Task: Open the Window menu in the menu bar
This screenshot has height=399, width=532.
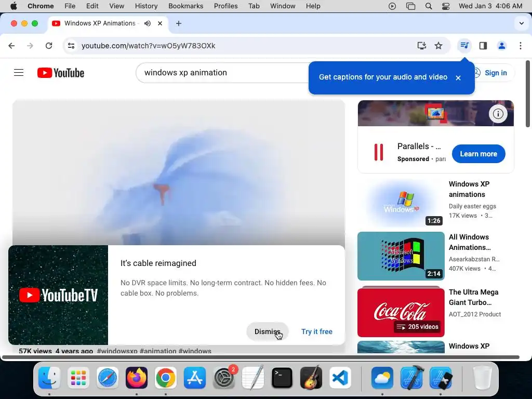Action: (283, 6)
